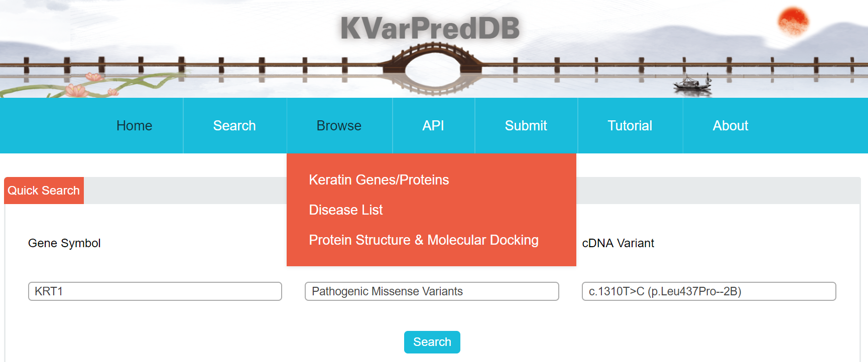Open the About page
The height and width of the screenshot is (362, 868).
pyautogui.click(x=730, y=126)
